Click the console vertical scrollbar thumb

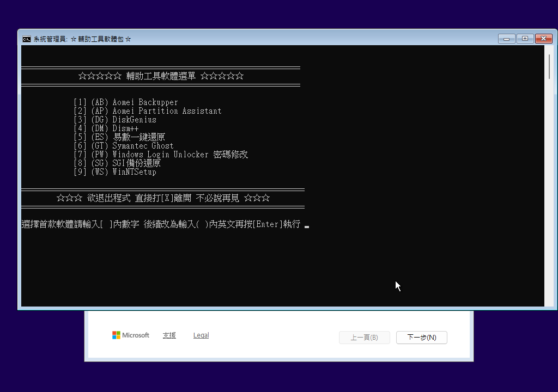pyautogui.click(x=549, y=66)
